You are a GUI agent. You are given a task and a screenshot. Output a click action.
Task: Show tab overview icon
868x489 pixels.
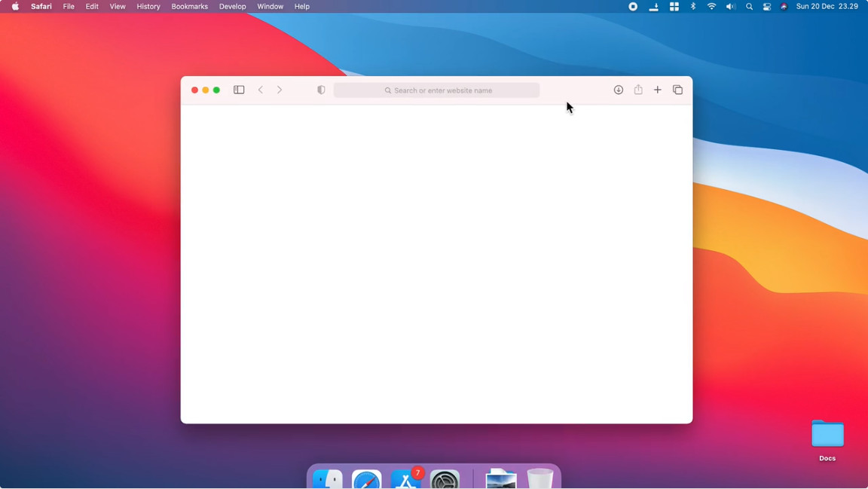point(677,90)
